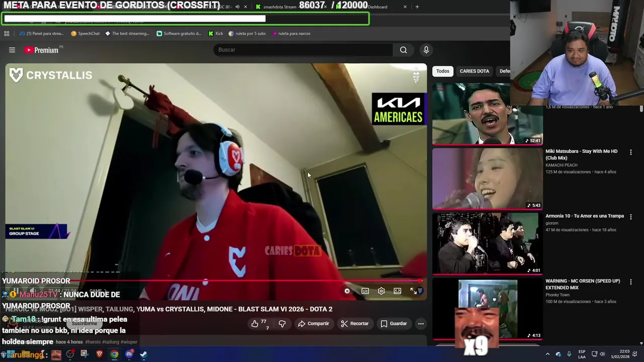Viewport: 644px width, 362px height.
Task: Switch the player to theater mode
Action: point(397,291)
